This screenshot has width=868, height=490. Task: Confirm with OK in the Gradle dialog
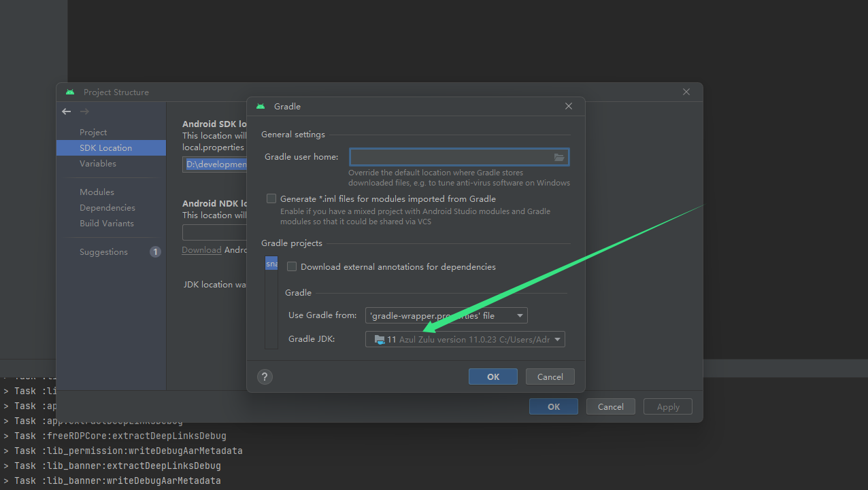pyautogui.click(x=493, y=376)
